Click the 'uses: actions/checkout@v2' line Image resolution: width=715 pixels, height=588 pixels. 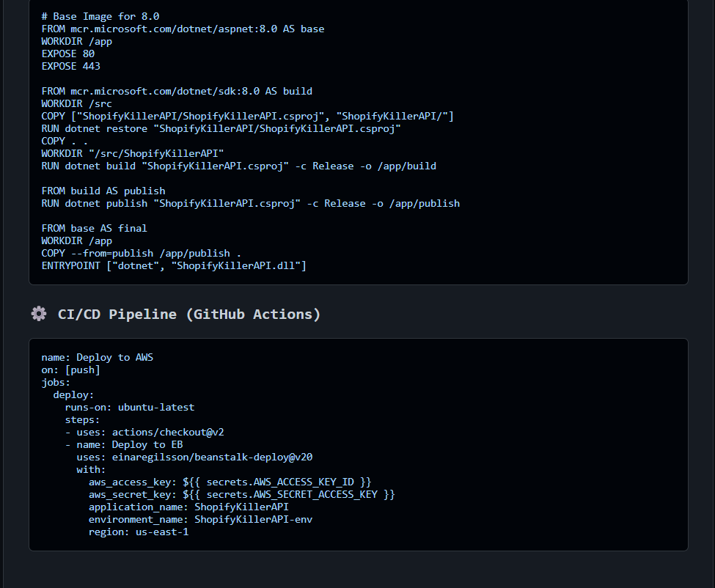(x=144, y=432)
